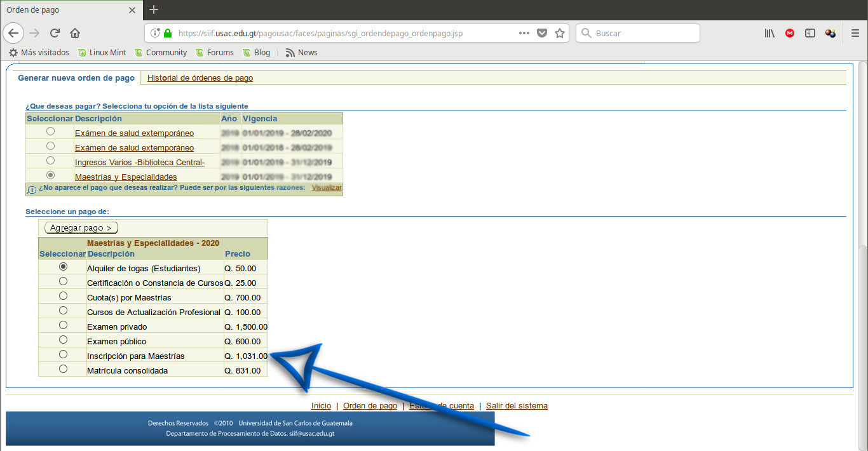
Task: Bookmark this page with the star icon
Action: (x=560, y=33)
